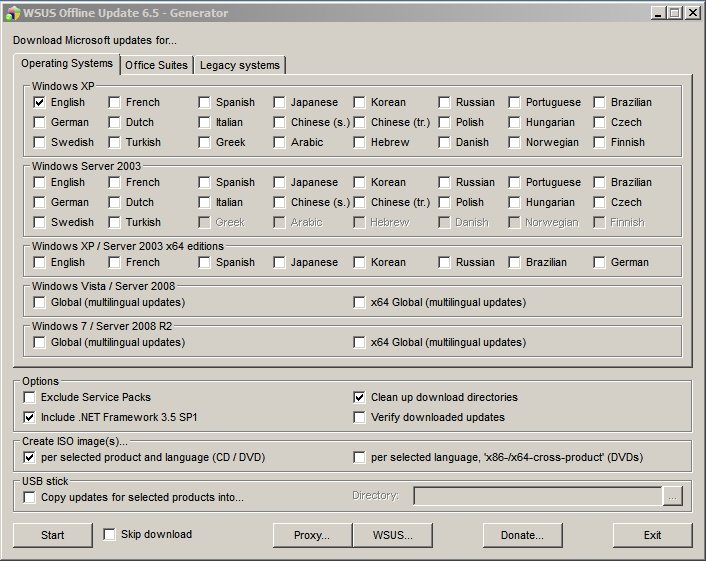Tick the Skip download checkbox
Viewport: 706px width, 561px height.
109,534
